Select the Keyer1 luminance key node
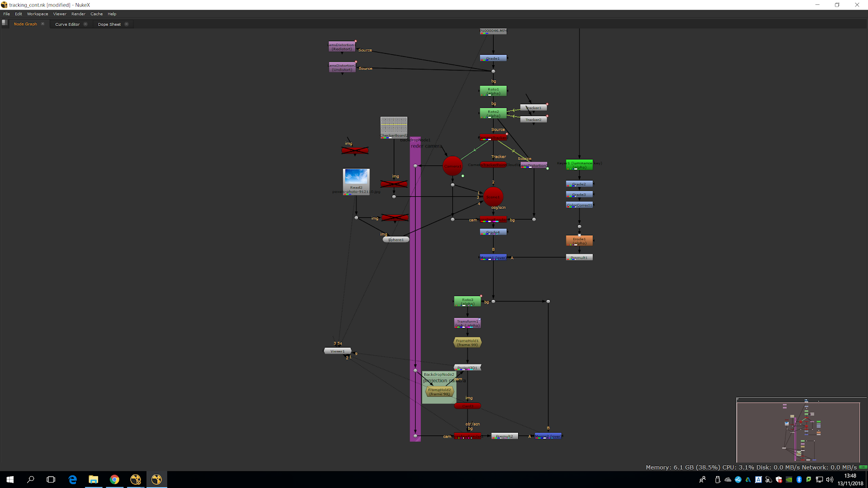The image size is (868, 488). point(579,165)
